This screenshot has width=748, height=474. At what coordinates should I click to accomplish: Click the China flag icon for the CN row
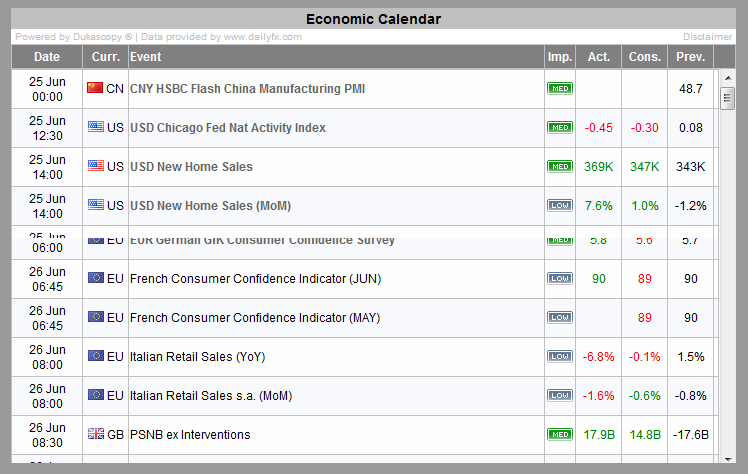coord(95,88)
